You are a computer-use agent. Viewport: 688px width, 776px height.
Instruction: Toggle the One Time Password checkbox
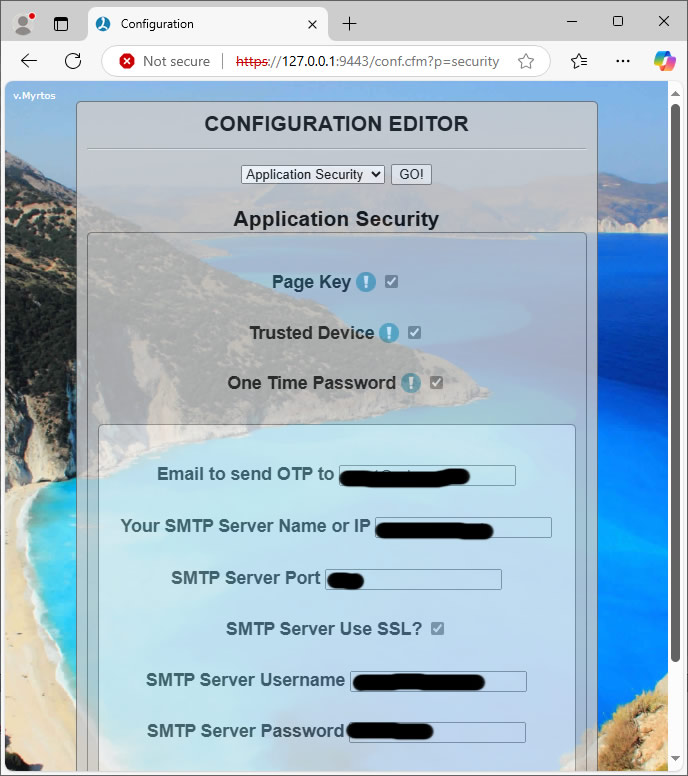(x=436, y=383)
